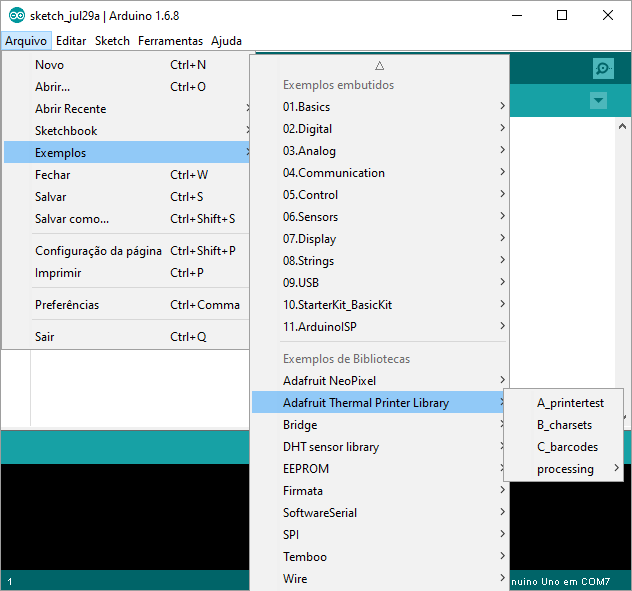Open 10.StarterKit_BasicKit submenu

[x=380, y=304]
